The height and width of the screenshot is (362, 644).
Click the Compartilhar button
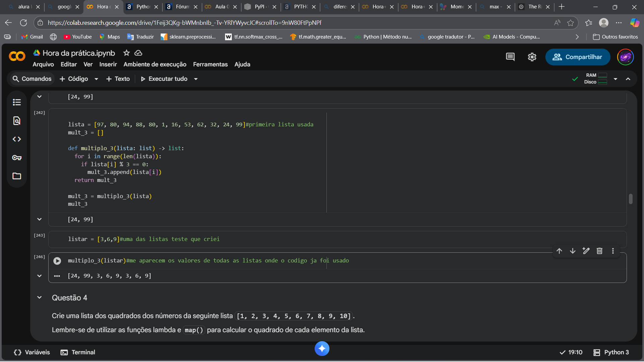(578, 57)
